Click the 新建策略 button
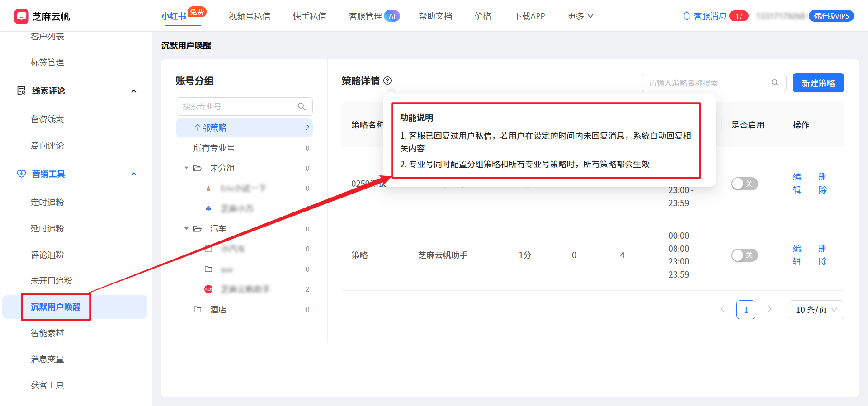The image size is (868, 406). click(818, 83)
